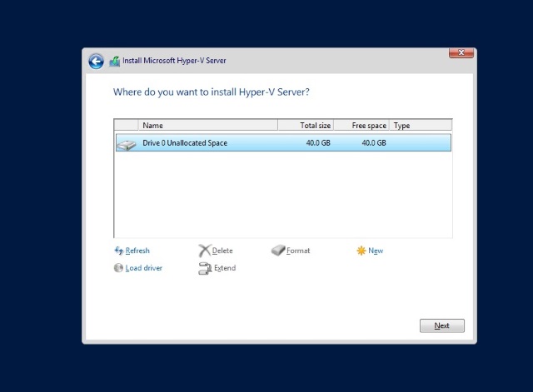Click the Format drive icon

click(278, 251)
